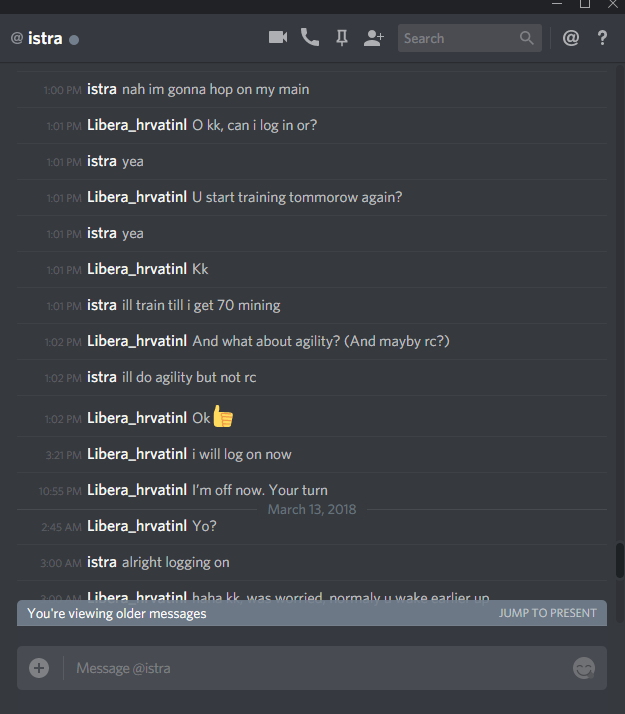The width and height of the screenshot is (625, 714).
Task: Open recent mentions via @ icon
Action: click(x=571, y=38)
